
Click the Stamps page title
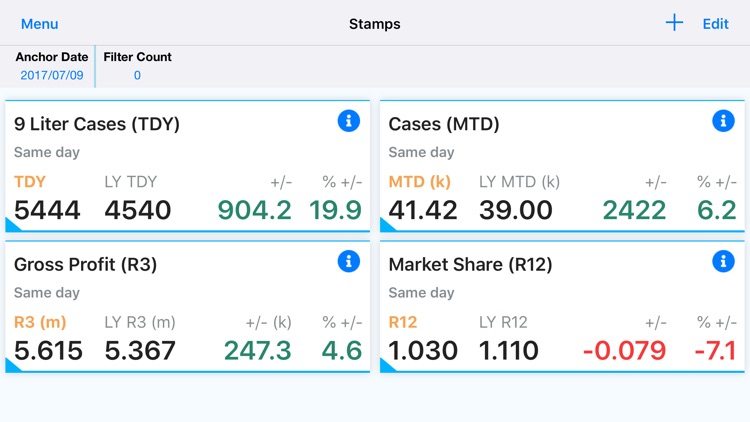(375, 24)
